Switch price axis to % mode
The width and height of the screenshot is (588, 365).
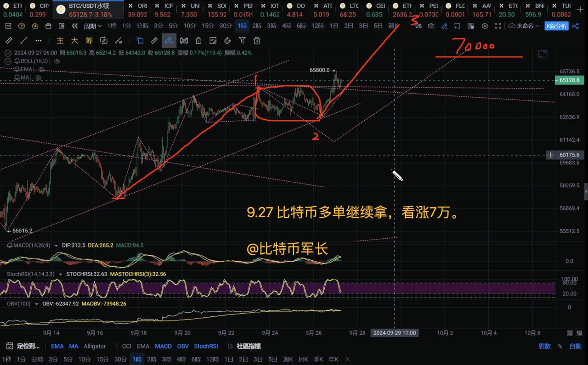pyautogui.click(x=560, y=346)
